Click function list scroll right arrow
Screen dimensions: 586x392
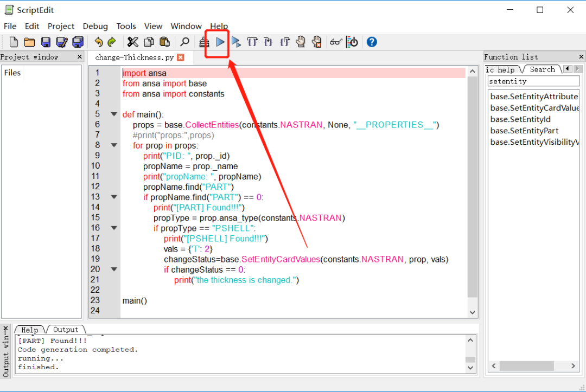coord(574,366)
